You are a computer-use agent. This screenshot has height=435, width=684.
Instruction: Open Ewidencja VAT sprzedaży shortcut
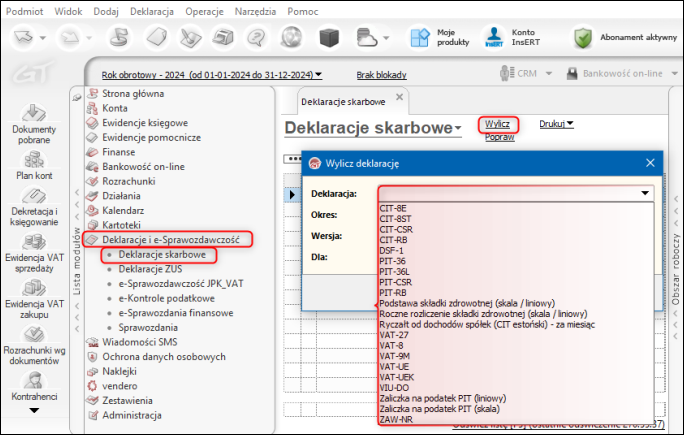pos(34,253)
